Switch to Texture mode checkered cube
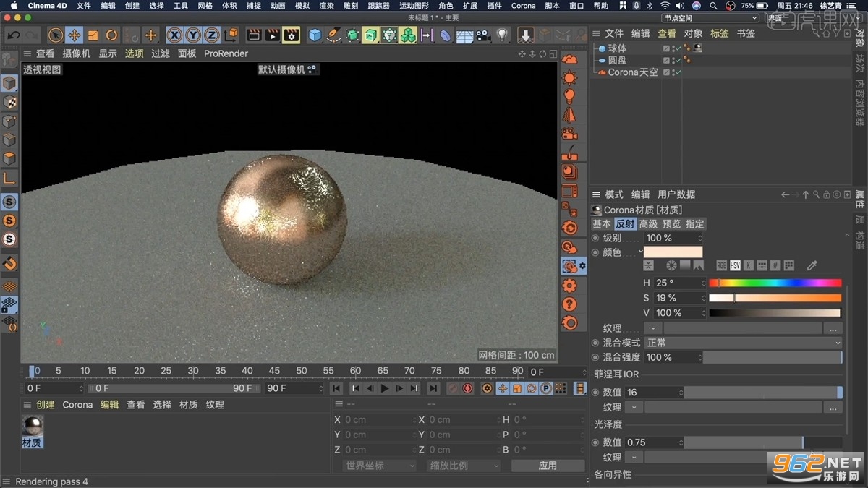Viewport: 868px width, 488px height. point(9,102)
